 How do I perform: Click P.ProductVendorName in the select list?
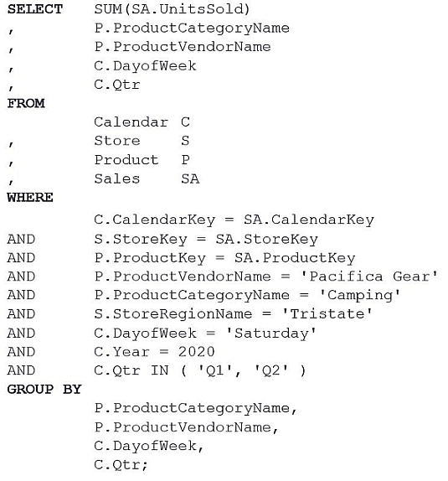point(183,47)
